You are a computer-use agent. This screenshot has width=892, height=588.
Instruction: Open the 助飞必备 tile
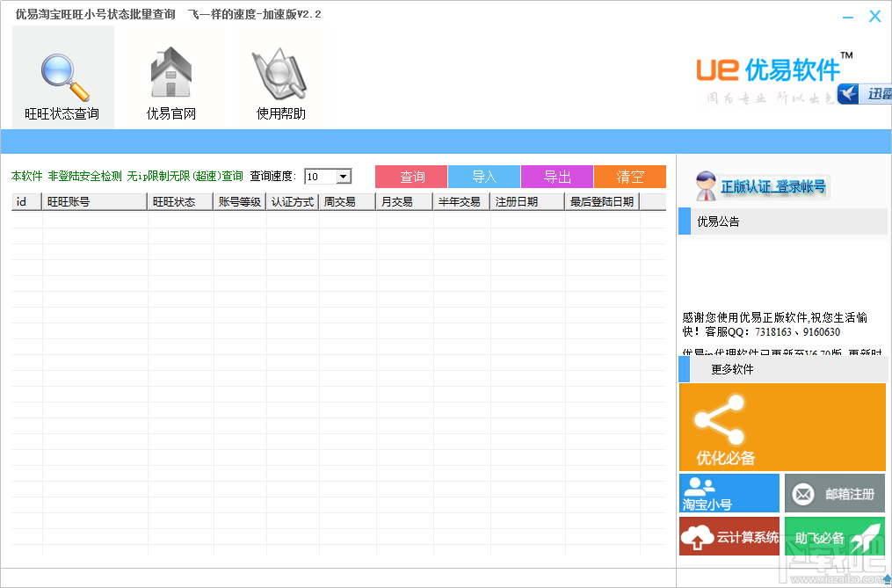tap(835, 535)
